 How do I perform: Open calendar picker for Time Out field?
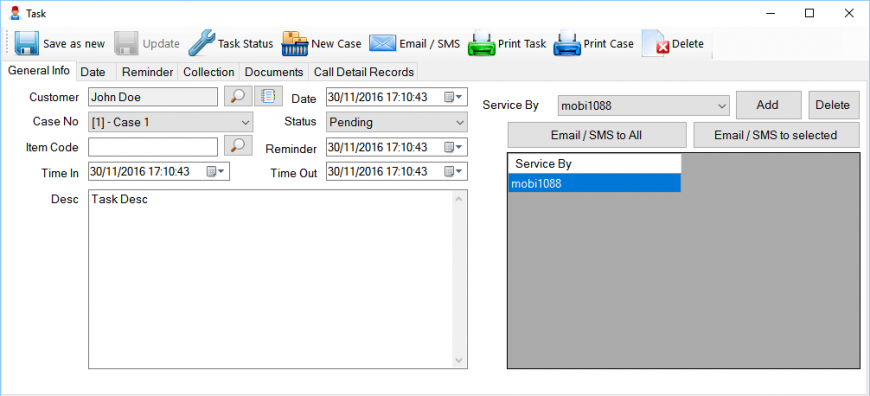coord(453,171)
